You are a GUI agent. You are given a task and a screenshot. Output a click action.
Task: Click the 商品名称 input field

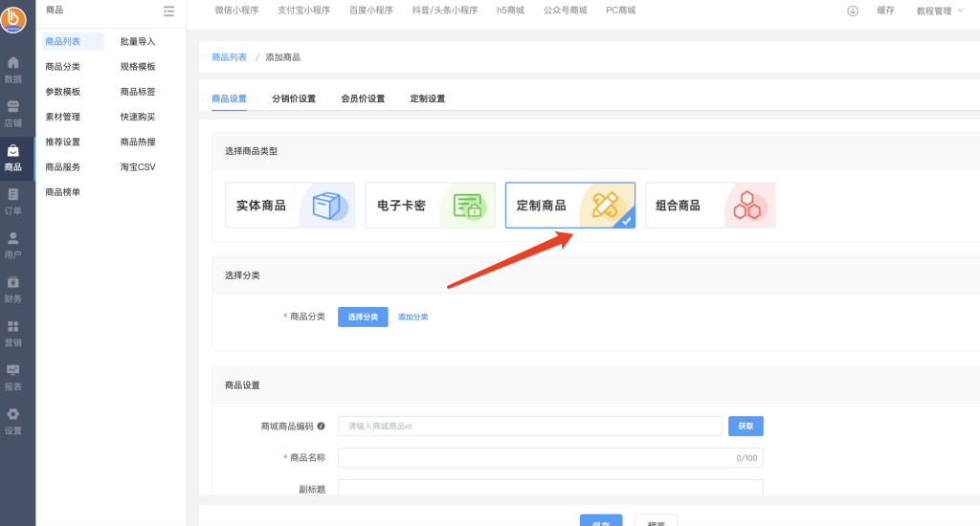pyautogui.click(x=536, y=458)
